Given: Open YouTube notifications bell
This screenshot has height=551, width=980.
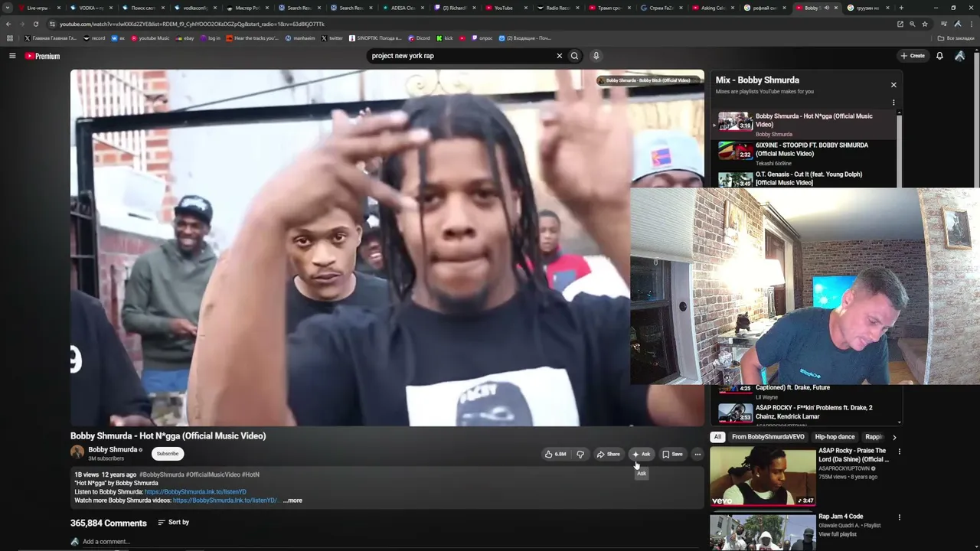Looking at the screenshot, I should [939, 56].
